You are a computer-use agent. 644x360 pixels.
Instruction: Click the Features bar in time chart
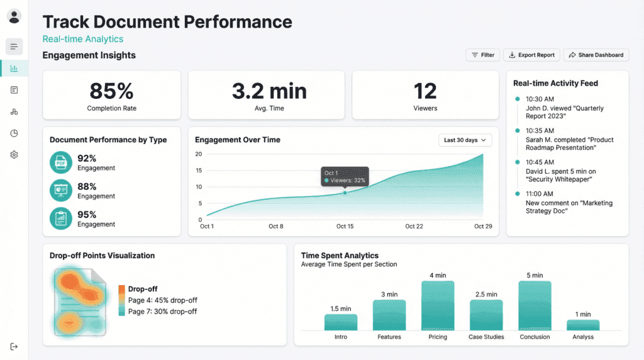[x=389, y=315]
